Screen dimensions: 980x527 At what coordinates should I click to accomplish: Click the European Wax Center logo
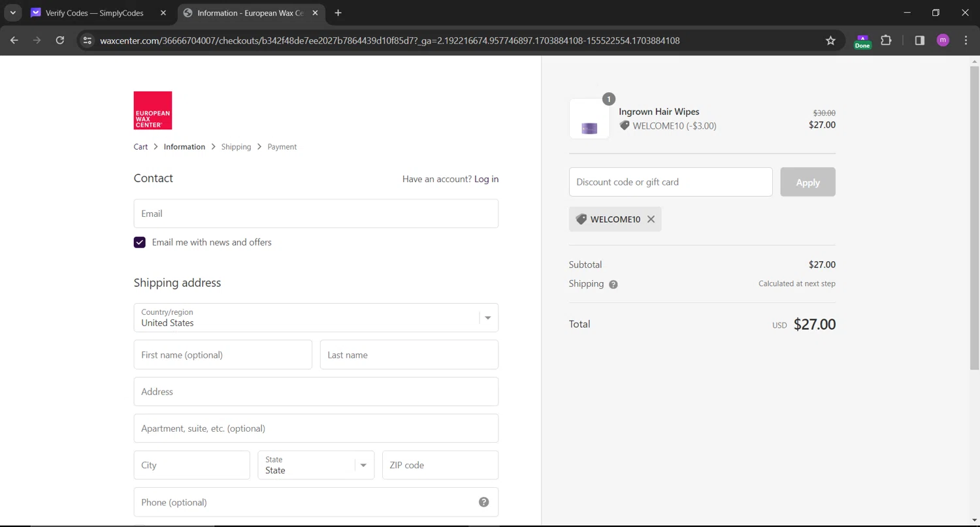coord(153,110)
